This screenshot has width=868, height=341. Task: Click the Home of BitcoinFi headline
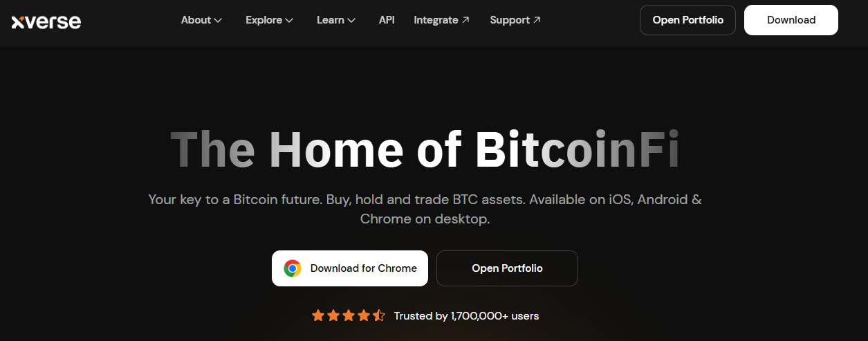tap(425, 149)
